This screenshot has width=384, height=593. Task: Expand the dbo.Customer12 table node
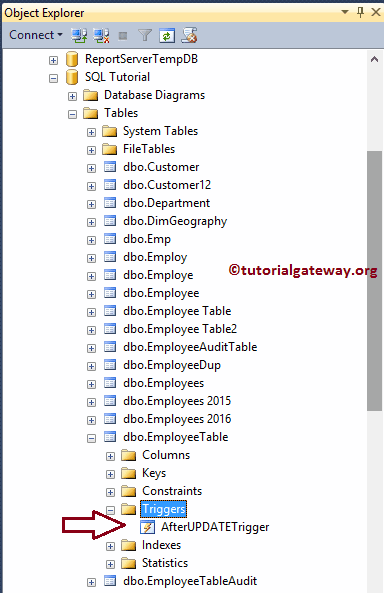point(91,186)
